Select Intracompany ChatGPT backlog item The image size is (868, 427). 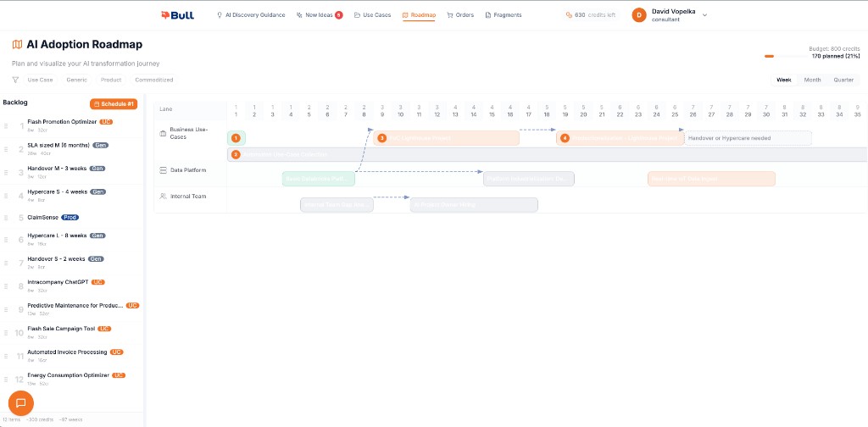pyautogui.click(x=72, y=286)
